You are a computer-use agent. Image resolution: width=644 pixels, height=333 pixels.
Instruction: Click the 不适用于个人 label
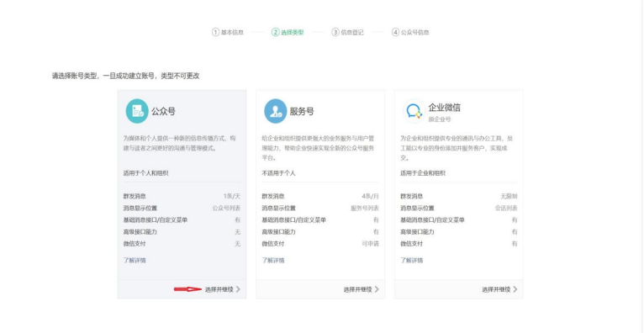pyautogui.click(x=278, y=173)
